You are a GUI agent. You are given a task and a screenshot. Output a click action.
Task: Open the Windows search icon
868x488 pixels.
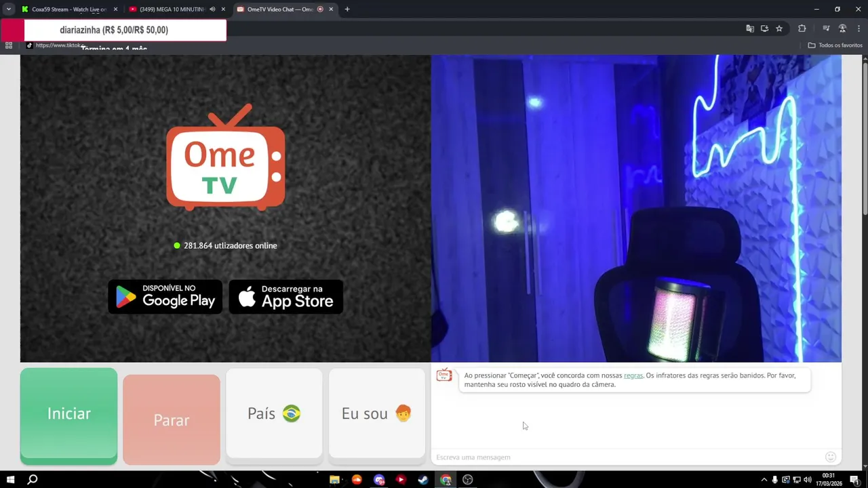(32, 479)
